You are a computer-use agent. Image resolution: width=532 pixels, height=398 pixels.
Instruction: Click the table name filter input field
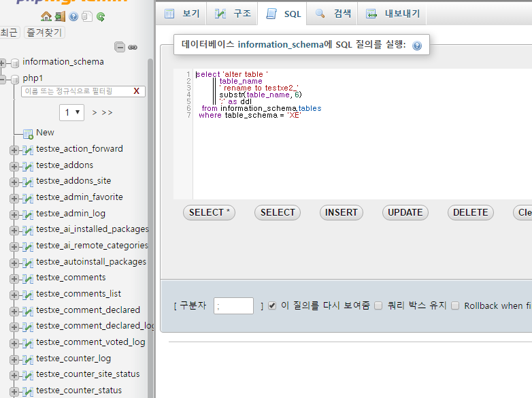coord(75,91)
